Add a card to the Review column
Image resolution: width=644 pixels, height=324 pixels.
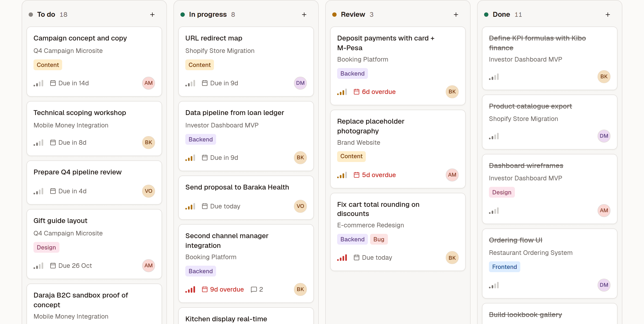[x=456, y=15]
